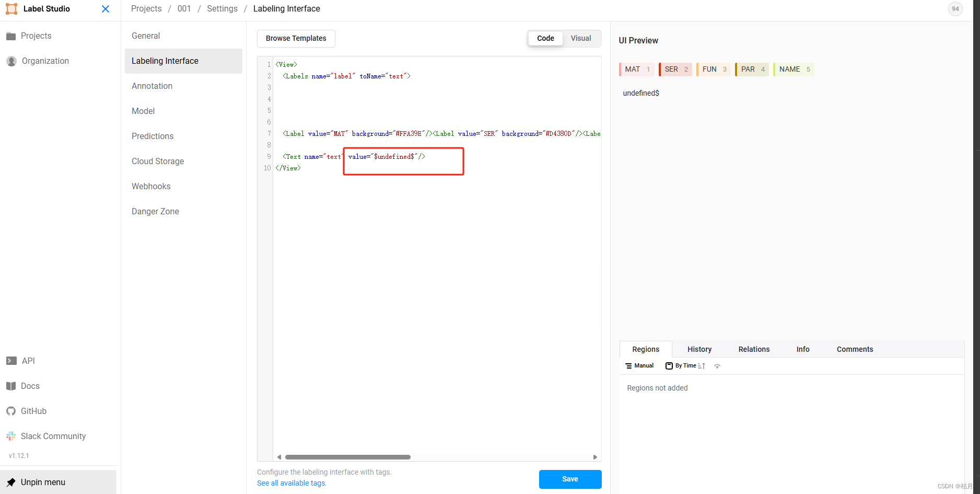The height and width of the screenshot is (494, 980).
Task: Switch editor to Code mode
Action: point(545,38)
